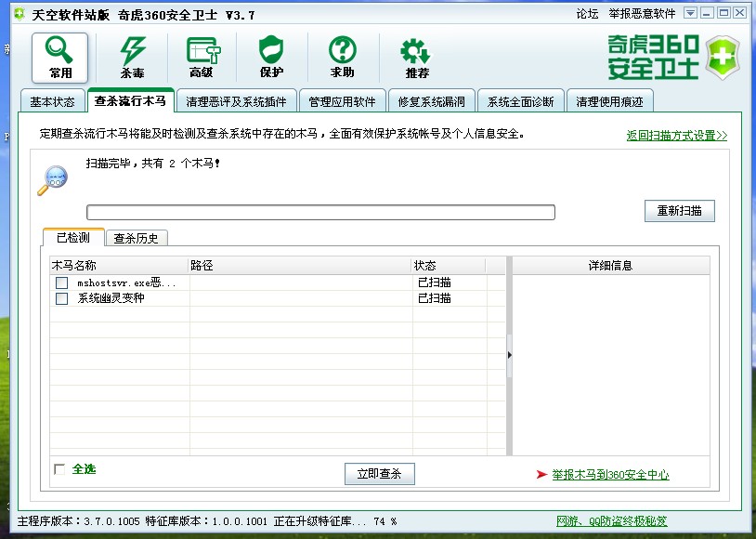Select the mshostsvr.exe恶... row name

(126, 283)
